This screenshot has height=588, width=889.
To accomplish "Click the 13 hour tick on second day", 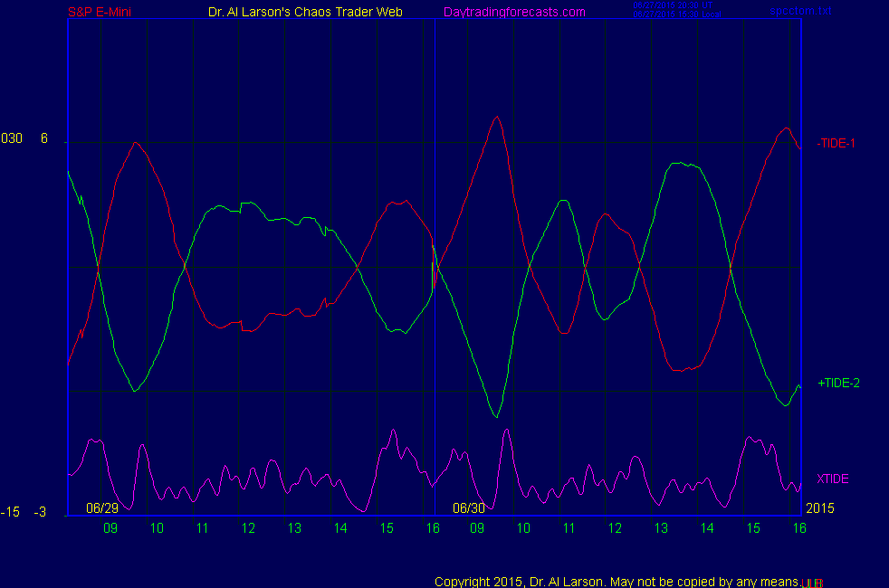I will click(x=661, y=527).
